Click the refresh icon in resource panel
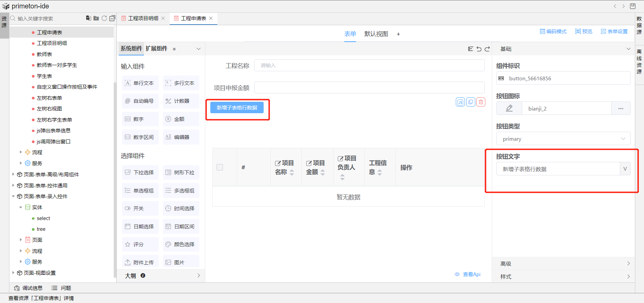The height and width of the screenshot is (303, 644). pos(104,18)
